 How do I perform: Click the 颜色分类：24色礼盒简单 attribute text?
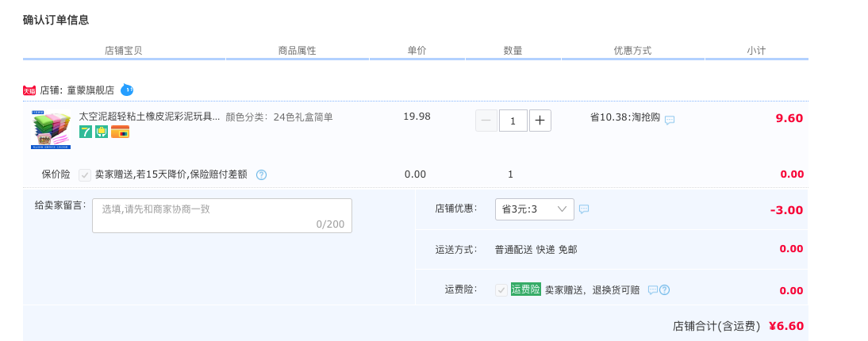point(279,117)
